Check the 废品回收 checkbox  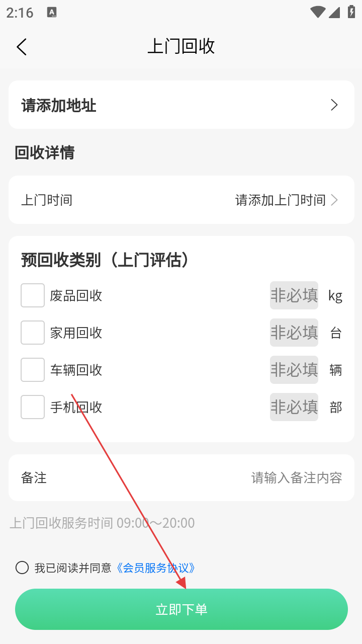point(33,295)
